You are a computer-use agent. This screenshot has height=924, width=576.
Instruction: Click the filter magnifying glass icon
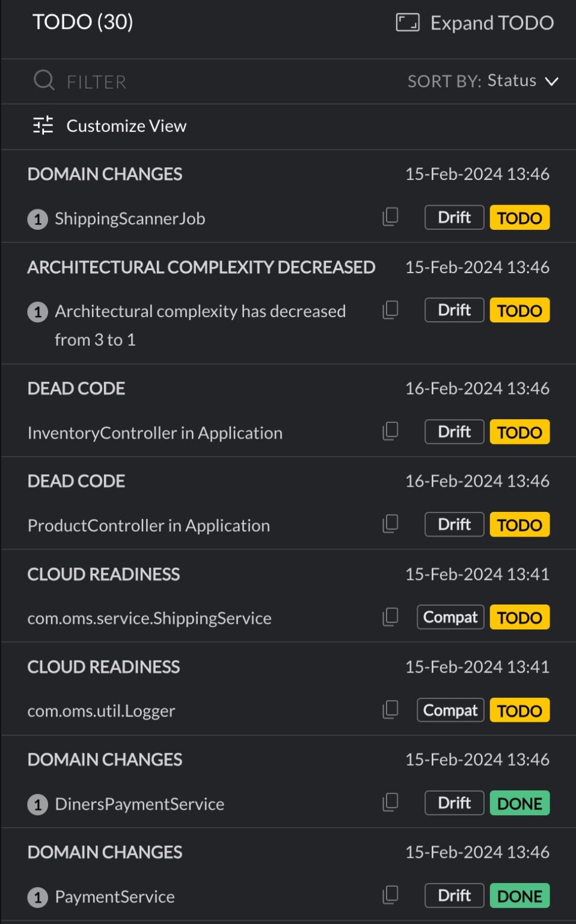pos(44,81)
